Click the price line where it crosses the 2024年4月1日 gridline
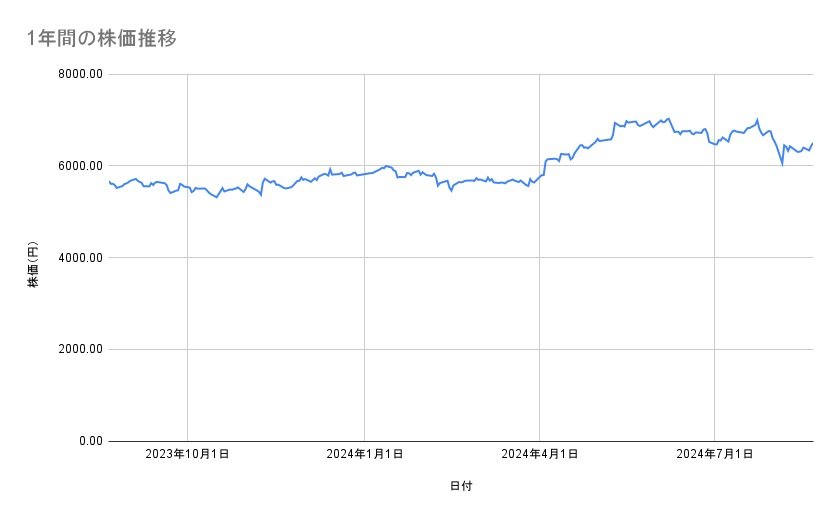The width and height of the screenshot is (839, 519). click(x=540, y=176)
